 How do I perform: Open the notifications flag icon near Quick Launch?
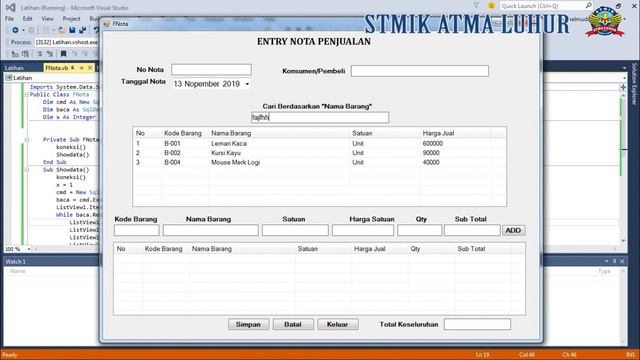click(476, 5)
